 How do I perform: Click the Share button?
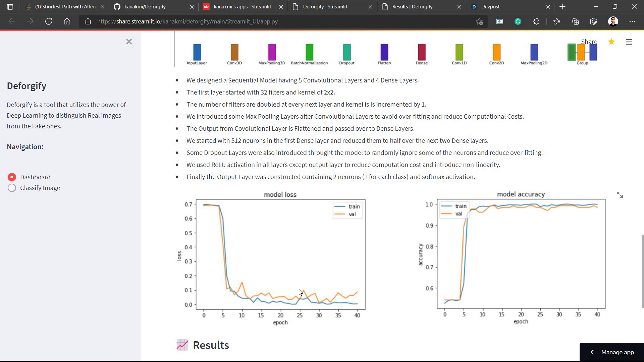(589, 42)
